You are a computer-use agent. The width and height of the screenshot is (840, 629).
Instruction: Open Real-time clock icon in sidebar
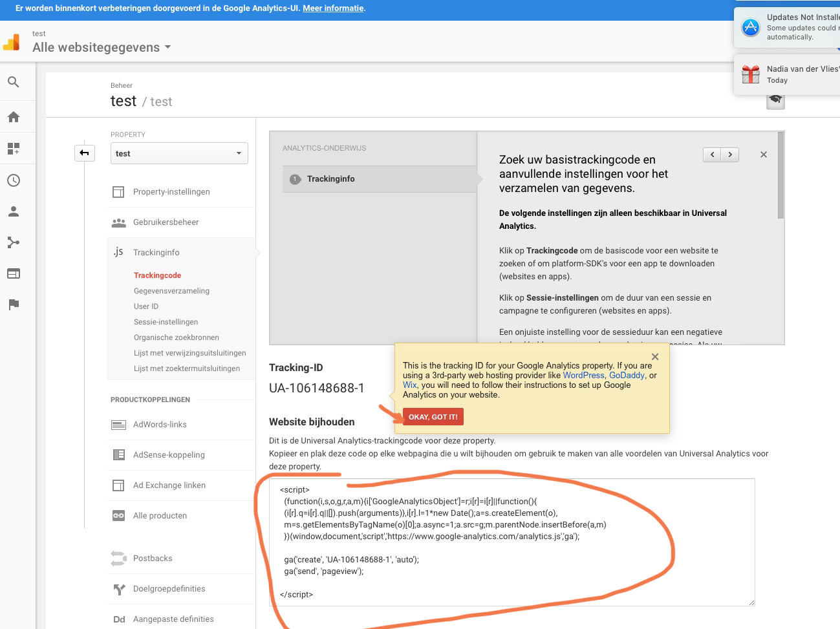[x=13, y=180]
